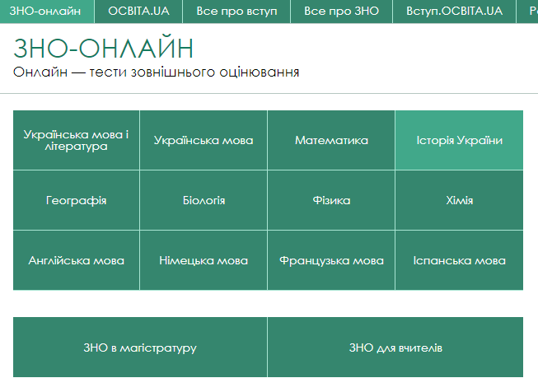Select Все про ЗНО in navigation bar
The height and width of the screenshot is (392, 538).
(341, 12)
